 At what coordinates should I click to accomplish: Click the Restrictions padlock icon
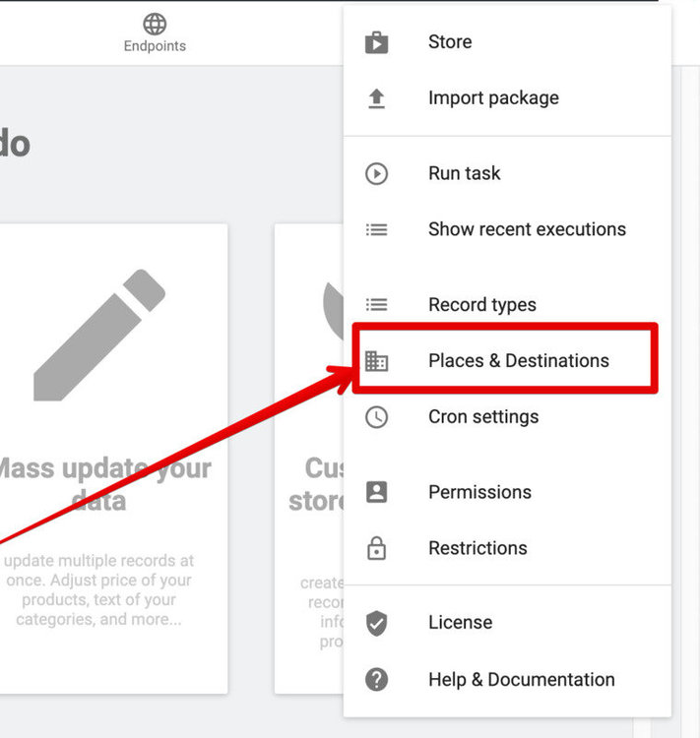pos(376,548)
